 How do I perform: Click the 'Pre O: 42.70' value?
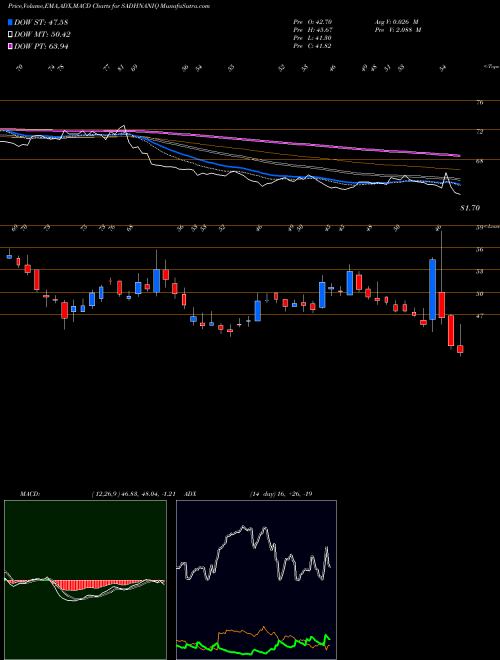click(312, 21)
